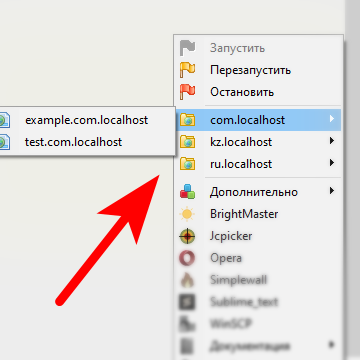Open Opera from the menu

[x=258, y=258]
